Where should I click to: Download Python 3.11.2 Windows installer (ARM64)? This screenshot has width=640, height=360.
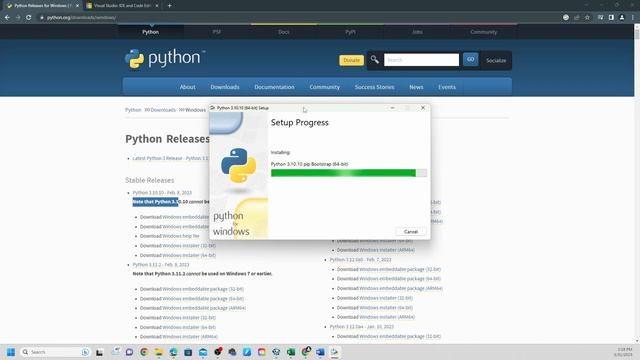click(x=190, y=337)
